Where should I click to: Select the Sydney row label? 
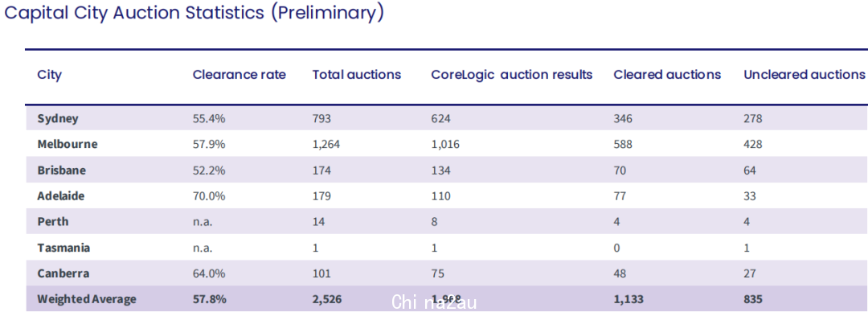(x=58, y=118)
